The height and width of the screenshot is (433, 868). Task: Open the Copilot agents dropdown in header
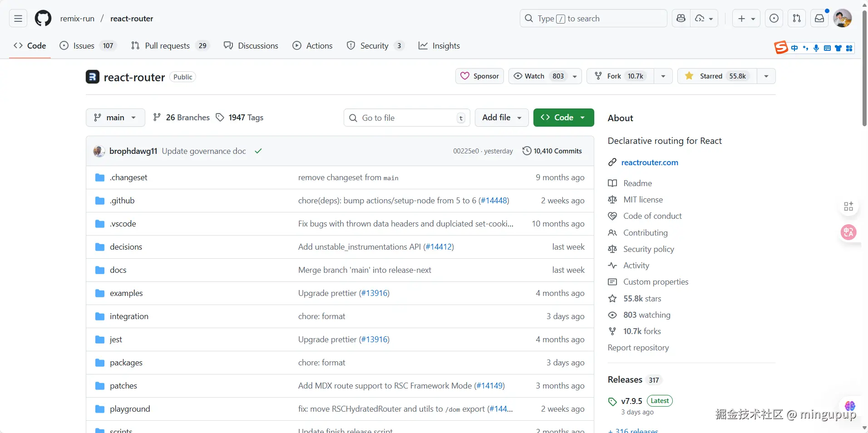pos(704,19)
